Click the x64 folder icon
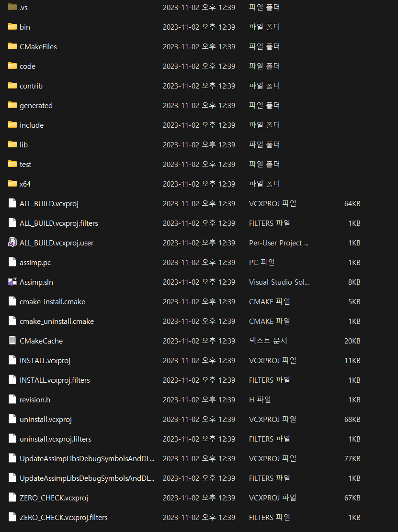Image resolution: width=398 pixels, height=532 pixels. (12, 184)
